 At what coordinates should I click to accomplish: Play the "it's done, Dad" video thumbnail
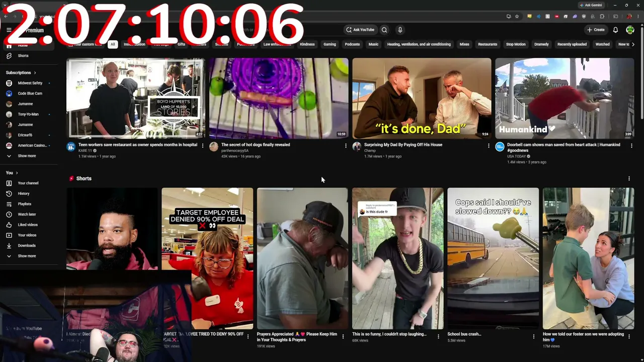tap(422, 98)
